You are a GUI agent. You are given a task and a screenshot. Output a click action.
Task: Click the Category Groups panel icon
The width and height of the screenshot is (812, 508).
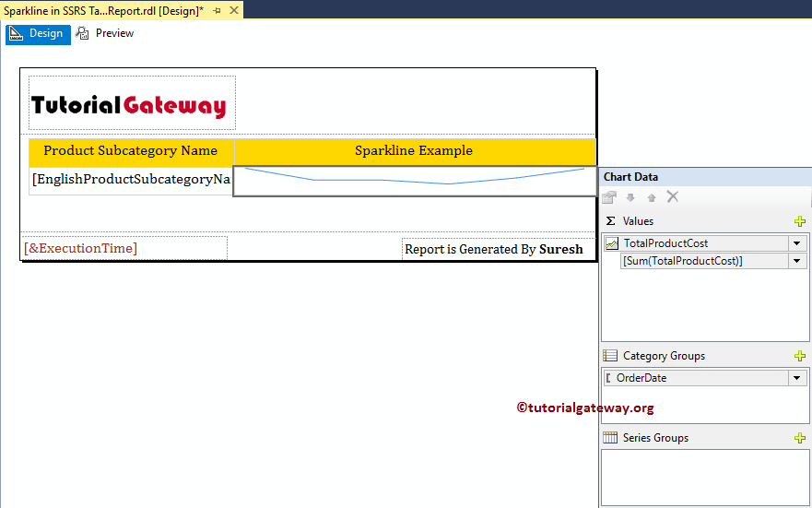pos(610,356)
